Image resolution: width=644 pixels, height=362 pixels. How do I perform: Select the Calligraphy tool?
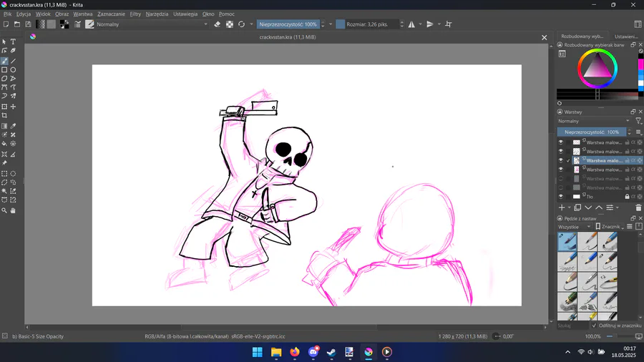[x=13, y=51]
